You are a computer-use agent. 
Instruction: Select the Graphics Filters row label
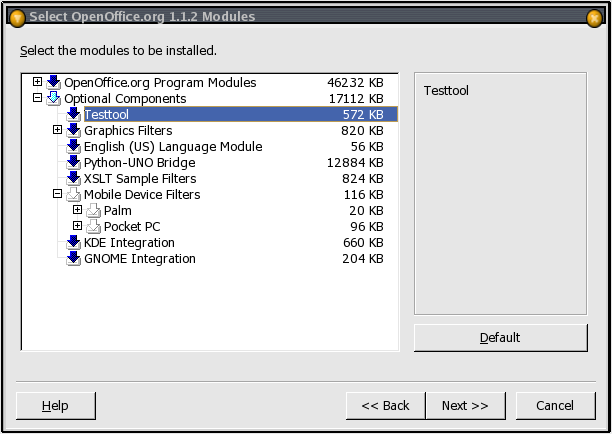click(128, 130)
